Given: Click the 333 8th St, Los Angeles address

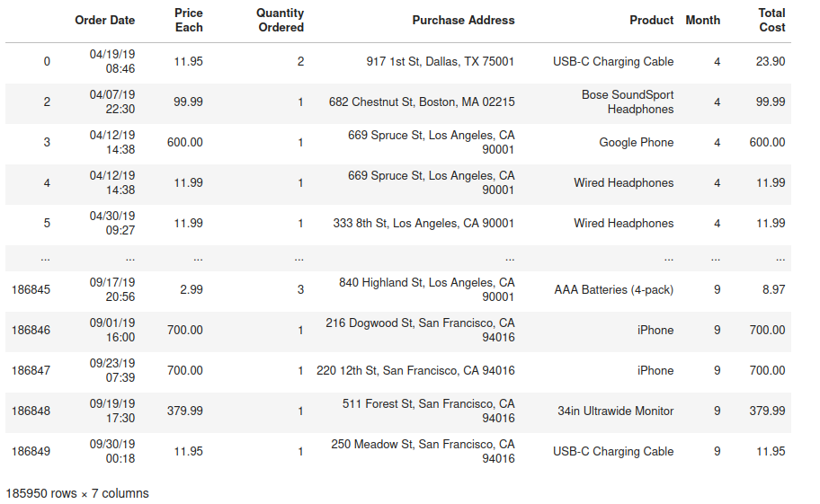Looking at the screenshot, I should [x=423, y=223].
